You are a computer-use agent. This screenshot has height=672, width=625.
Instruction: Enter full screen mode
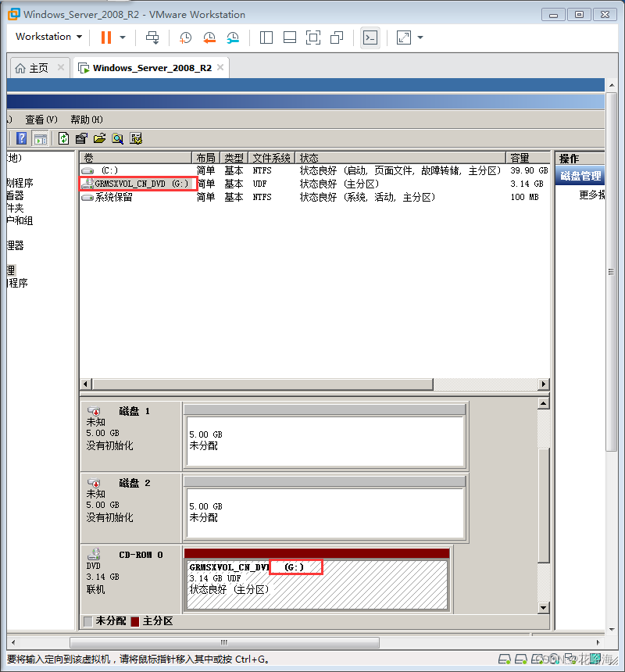coord(313,38)
